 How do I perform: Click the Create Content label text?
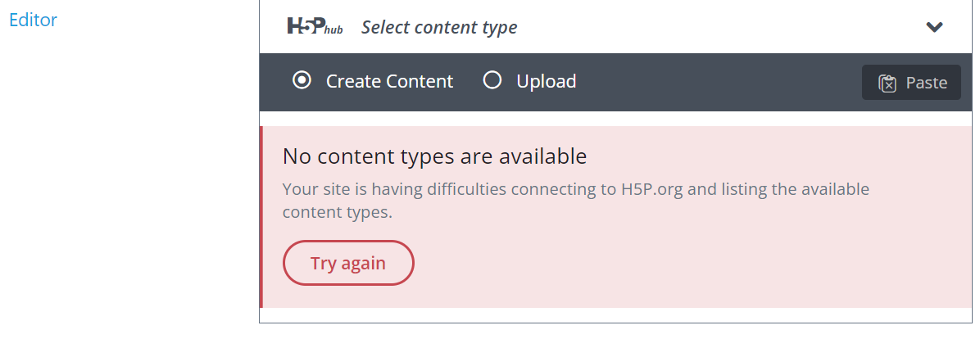click(x=389, y=82)
